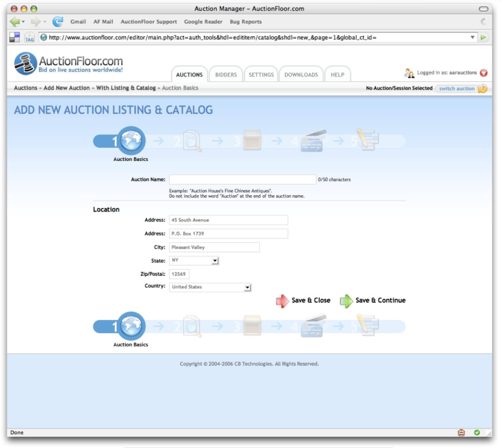Click the With Listing & Catalog breadcrumb
This screenshot has width=502, height=448.
[x=126, y=88]
